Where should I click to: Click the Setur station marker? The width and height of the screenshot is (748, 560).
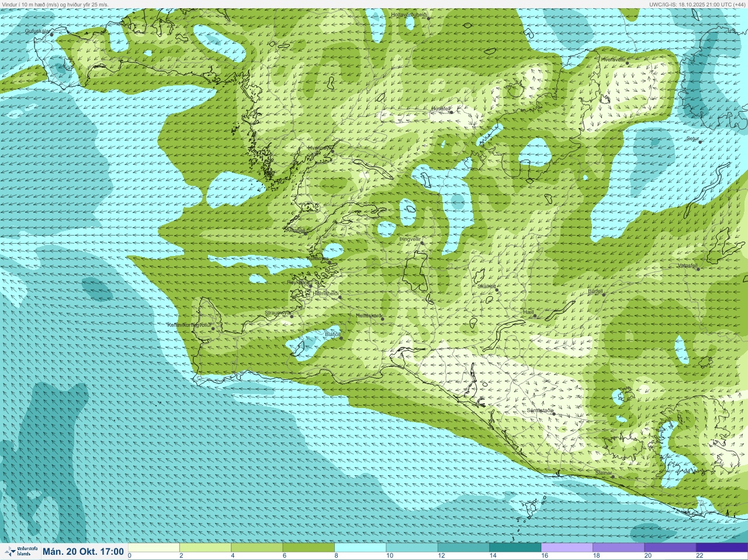[700, 142]
